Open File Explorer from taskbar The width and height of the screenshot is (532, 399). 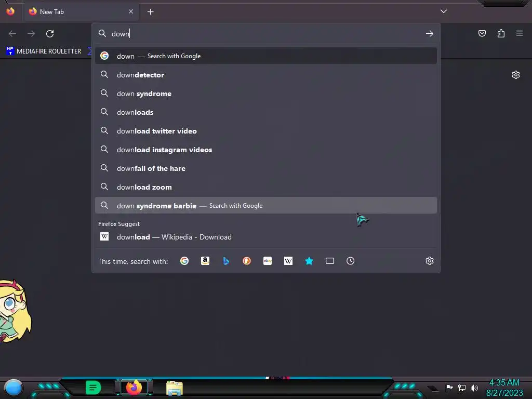(x=175, y=388)
